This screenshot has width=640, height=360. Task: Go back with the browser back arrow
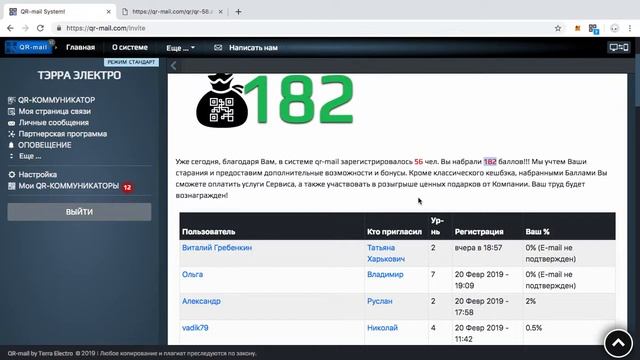(x=10, y=28)
